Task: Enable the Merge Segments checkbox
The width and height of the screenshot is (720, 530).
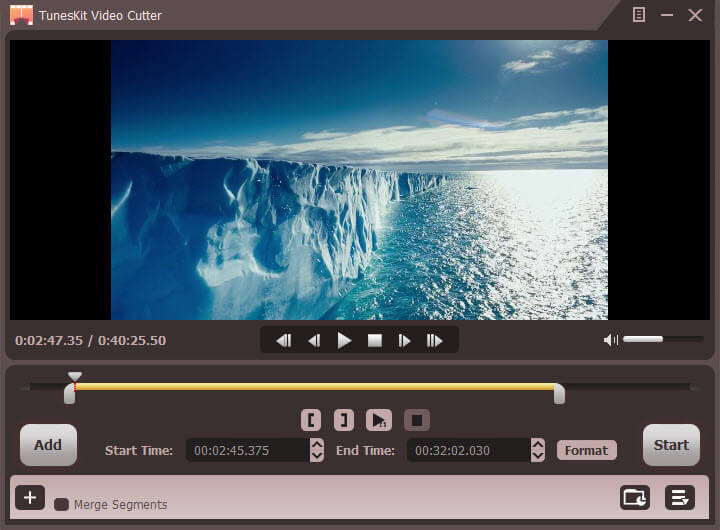Action: point(61,505)
